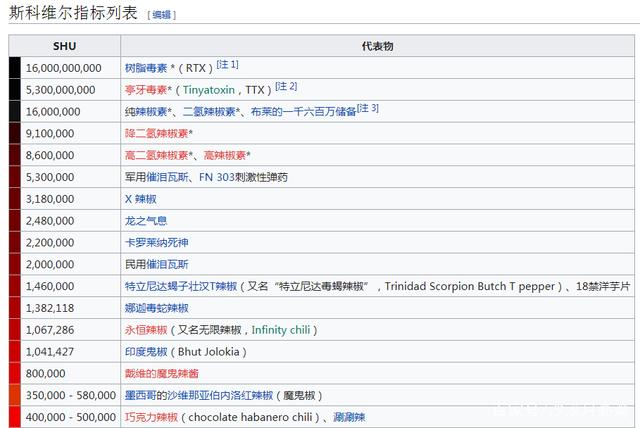This screenshot has height=428, width=640.
Task: Select the 5,300,000,000 SHU value
Action: click(60, 90)
